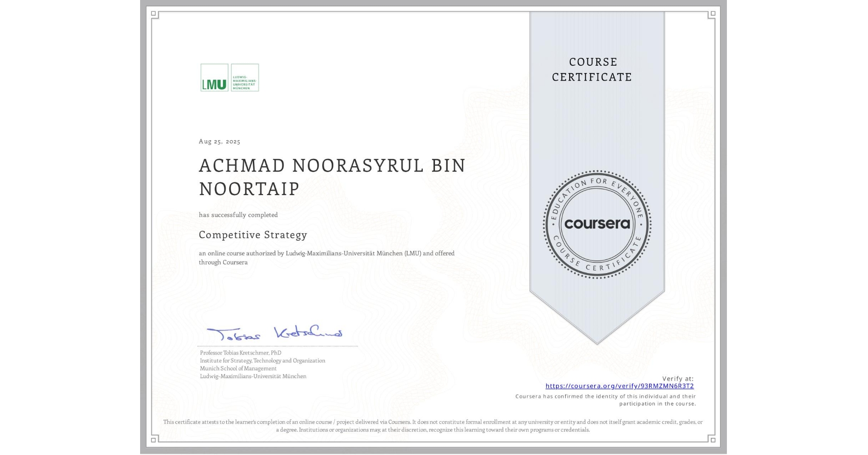This screenshot has height=455, width=868.
Task: Open the coursera.org verify link
Action: tap(620, 386)
